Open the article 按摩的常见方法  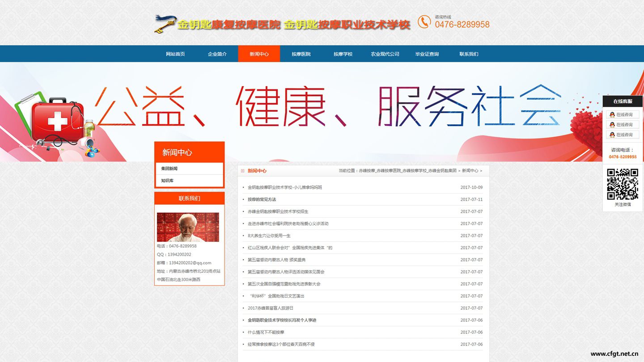click(262, 199)
